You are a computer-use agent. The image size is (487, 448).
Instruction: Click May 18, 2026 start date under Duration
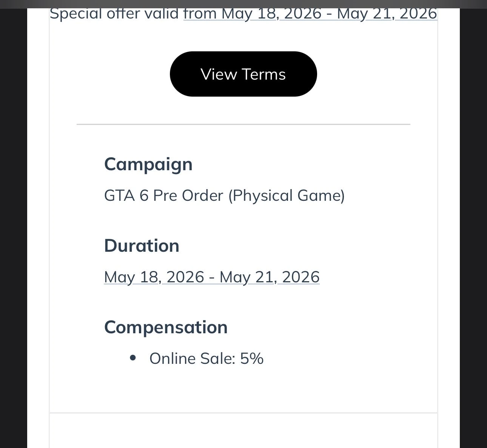(x=154, y=277)
